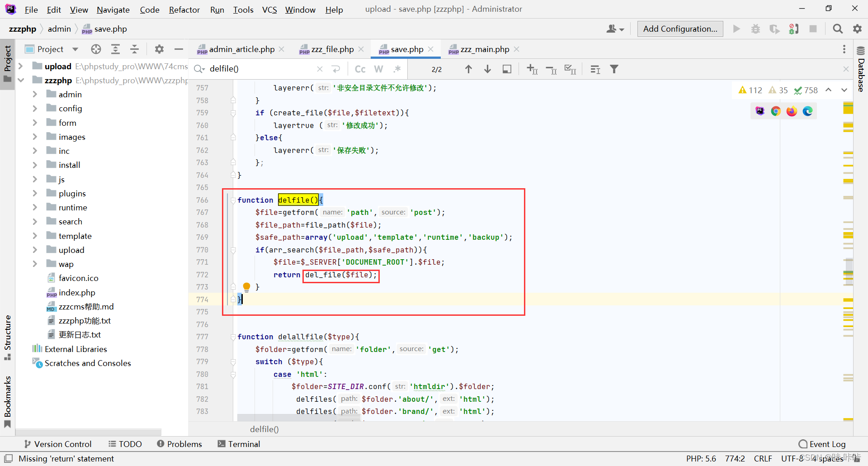This screenshot has width=868, height=466.
Task: Click the expand all icon in Project panel
Action: 115,49
